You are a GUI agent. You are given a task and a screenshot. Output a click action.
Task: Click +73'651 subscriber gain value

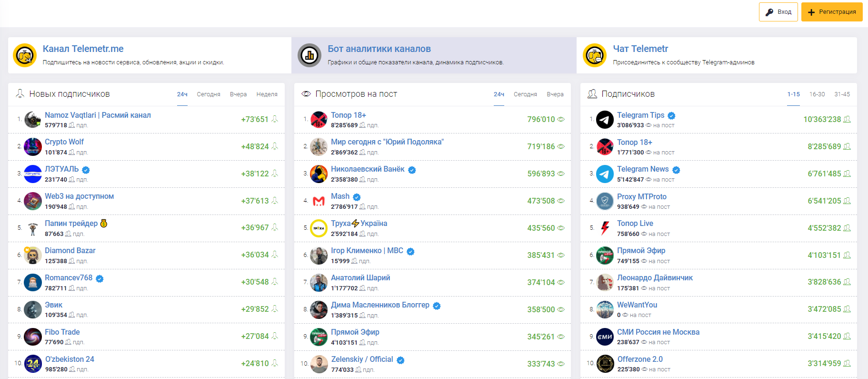255,119
